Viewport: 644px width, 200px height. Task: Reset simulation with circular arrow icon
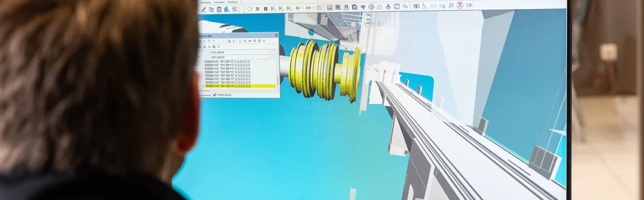point(250,9)
